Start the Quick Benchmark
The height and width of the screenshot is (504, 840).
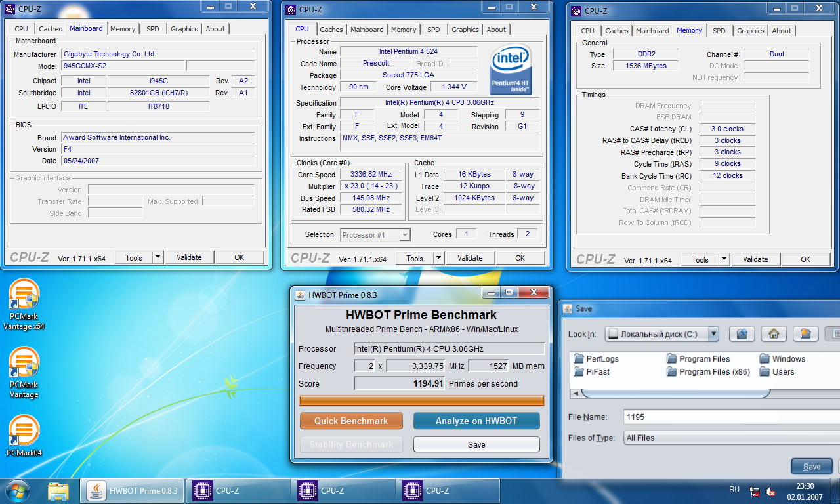[x=351, y=421]
